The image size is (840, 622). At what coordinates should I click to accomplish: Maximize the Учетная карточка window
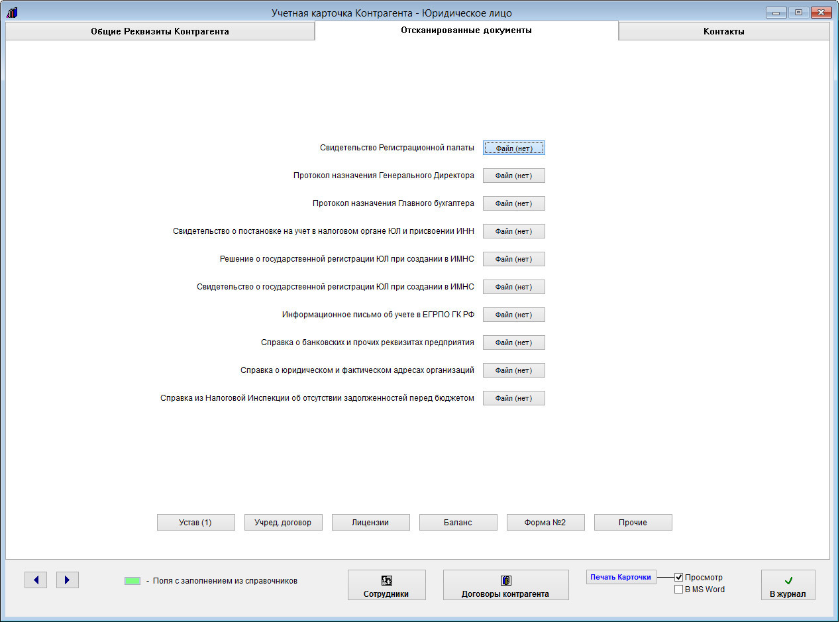[798, 13]
